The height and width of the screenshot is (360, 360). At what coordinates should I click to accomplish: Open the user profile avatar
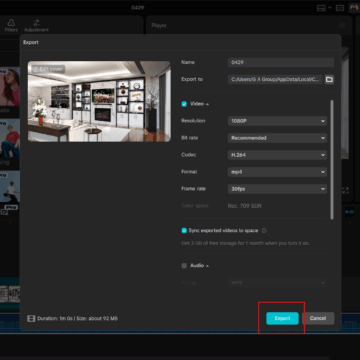tap(354, 8)
